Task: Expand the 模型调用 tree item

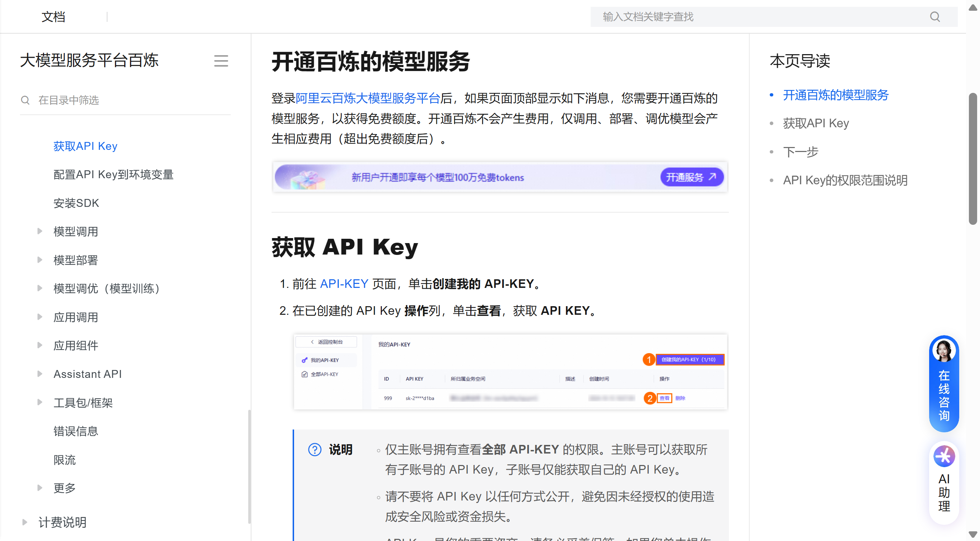Action: click(x=39, y=231)
